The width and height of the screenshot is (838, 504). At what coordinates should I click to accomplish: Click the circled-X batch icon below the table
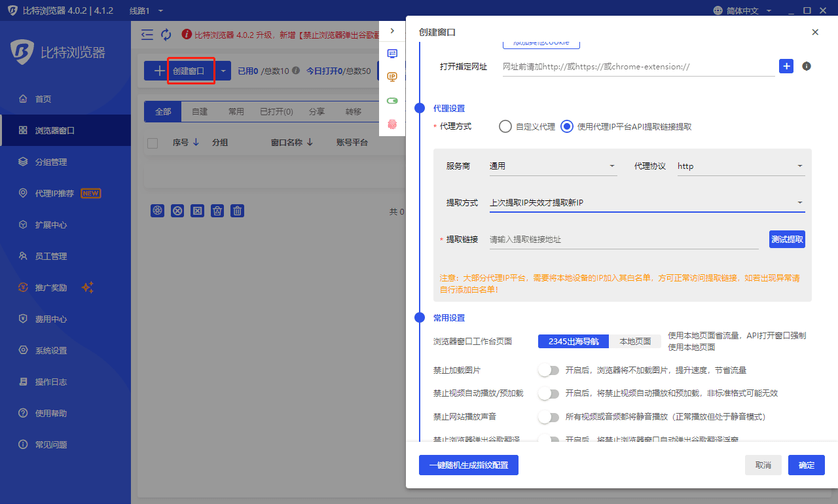tap(177, 211)
